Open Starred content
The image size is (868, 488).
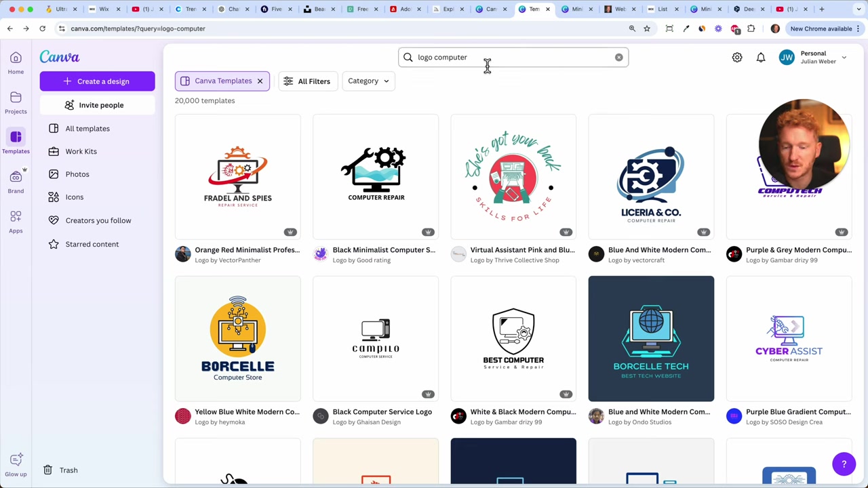pyautogui.click(x=92, y=244)
